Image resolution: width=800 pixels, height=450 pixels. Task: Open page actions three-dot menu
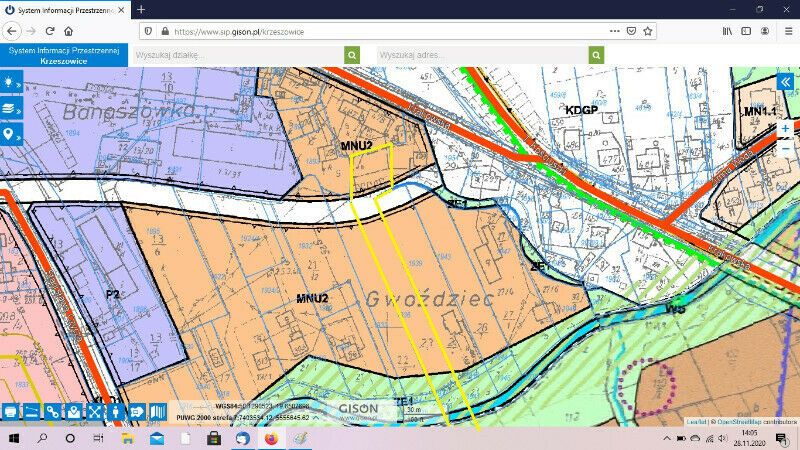click(x=615, y=31)
